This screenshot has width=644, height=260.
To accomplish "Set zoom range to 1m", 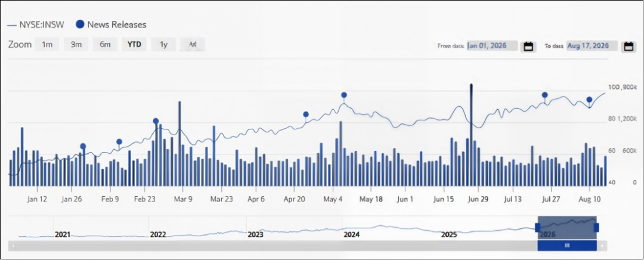I will 47,44.
